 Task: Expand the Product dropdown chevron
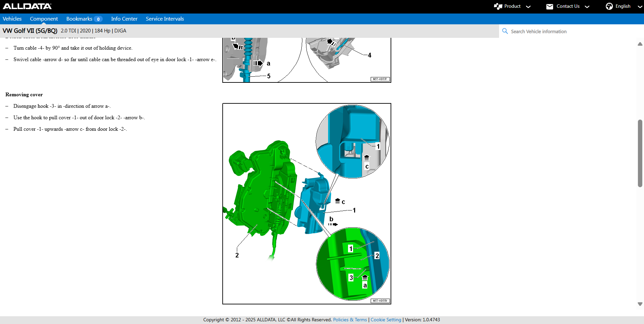coord(528,7)
